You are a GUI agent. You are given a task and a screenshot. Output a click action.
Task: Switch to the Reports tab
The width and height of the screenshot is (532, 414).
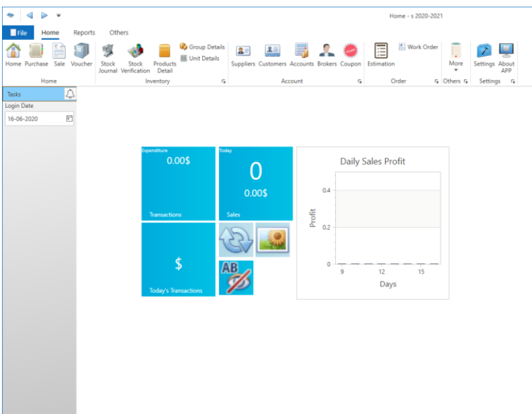pyautogui.click(x=84, y=33)
